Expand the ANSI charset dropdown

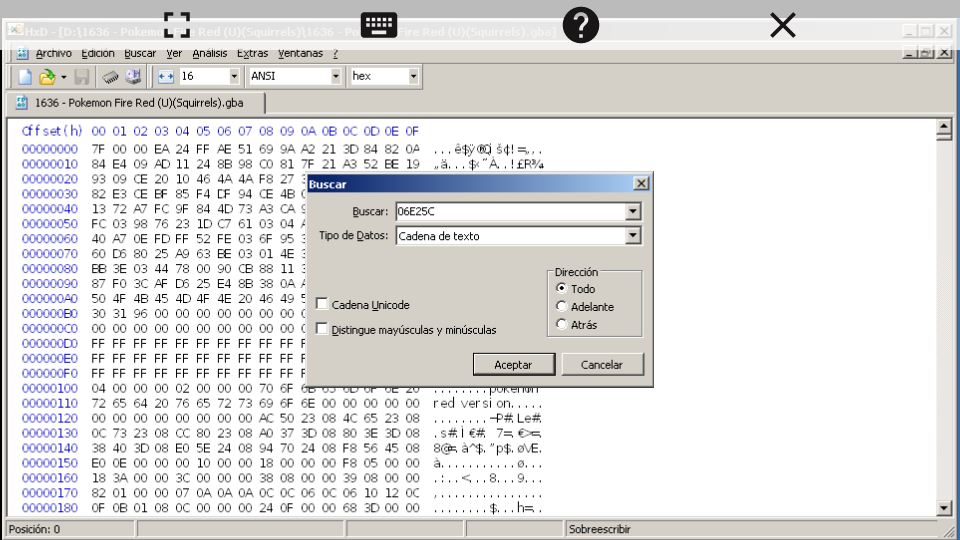pos(335,76)
